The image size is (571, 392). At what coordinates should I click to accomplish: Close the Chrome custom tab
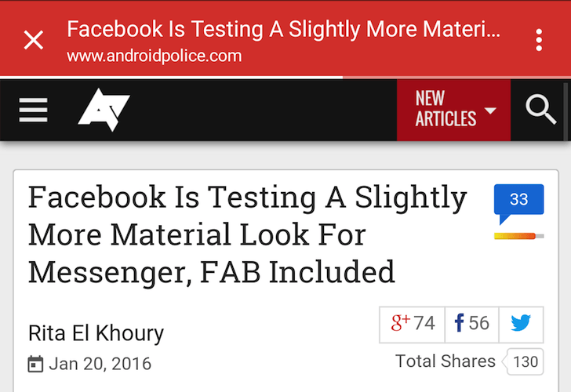pos(33,40)
